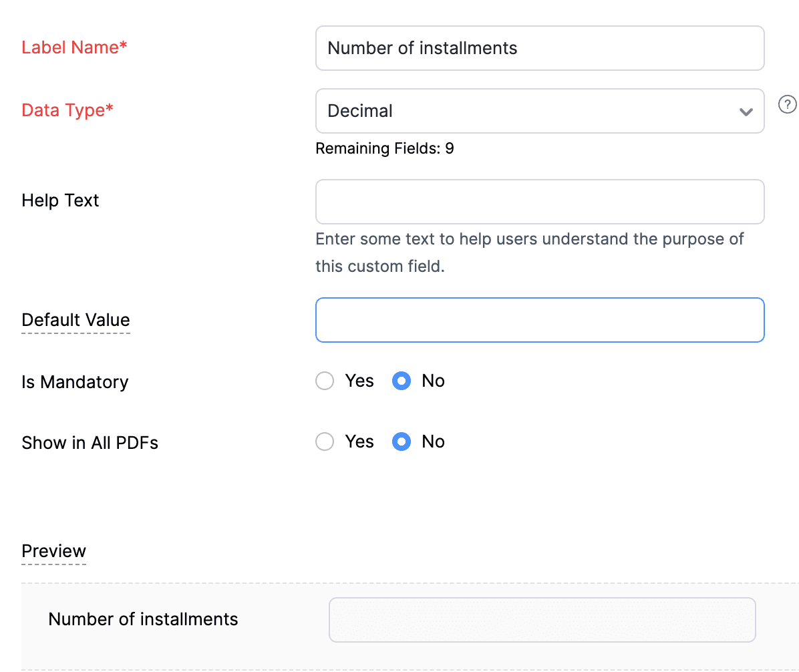This screenshot has width=799, height=672.
Task: Click the help description text under Help Text
Action: 530,253
